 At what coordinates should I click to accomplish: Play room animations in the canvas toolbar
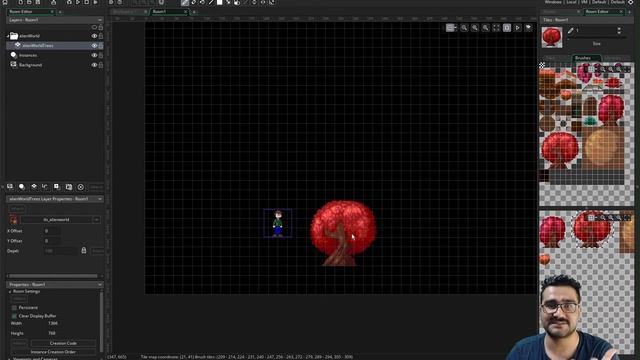[517, 28]
